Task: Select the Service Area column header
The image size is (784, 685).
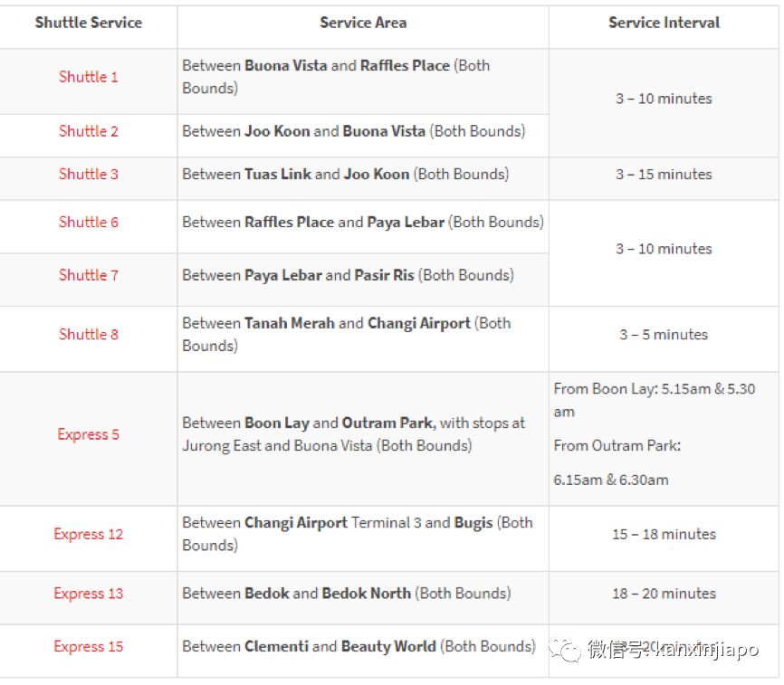Action: tap(363, 23)
